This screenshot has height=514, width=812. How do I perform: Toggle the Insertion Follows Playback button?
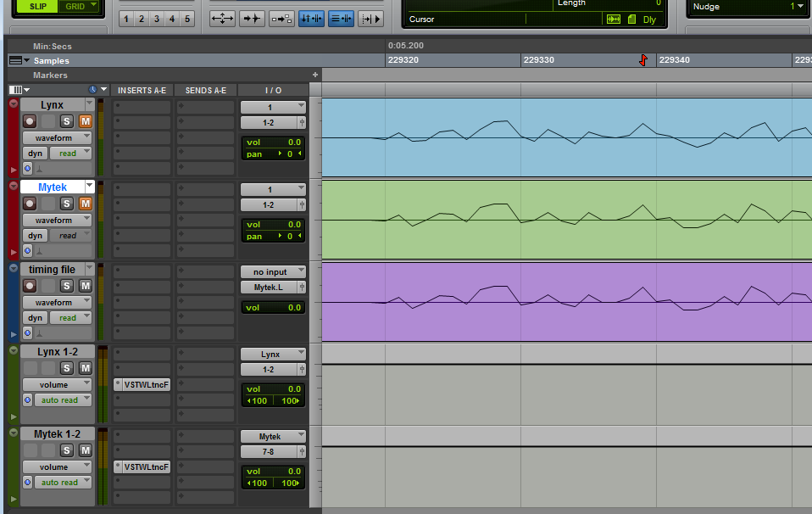[370, 19]
